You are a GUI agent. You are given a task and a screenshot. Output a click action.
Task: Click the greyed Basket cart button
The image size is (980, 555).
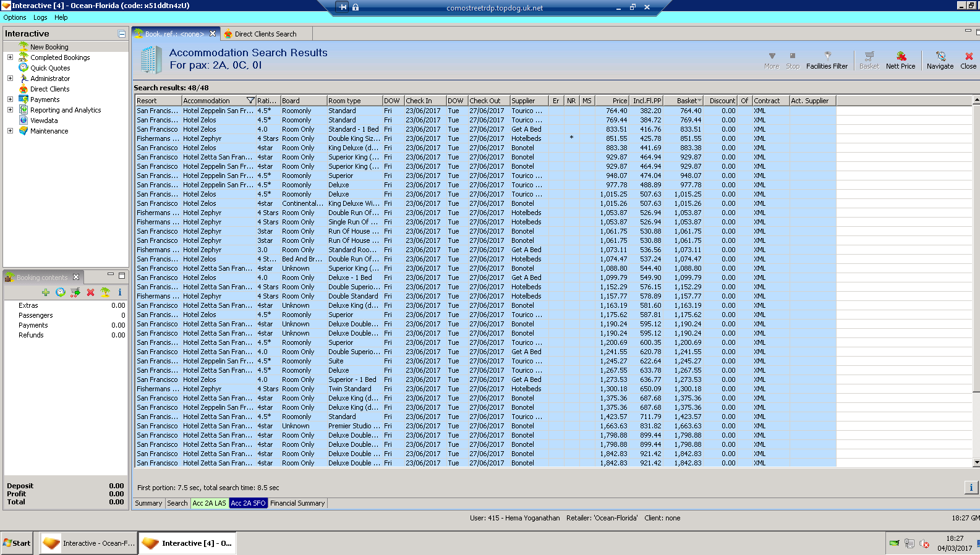point(869,60)
